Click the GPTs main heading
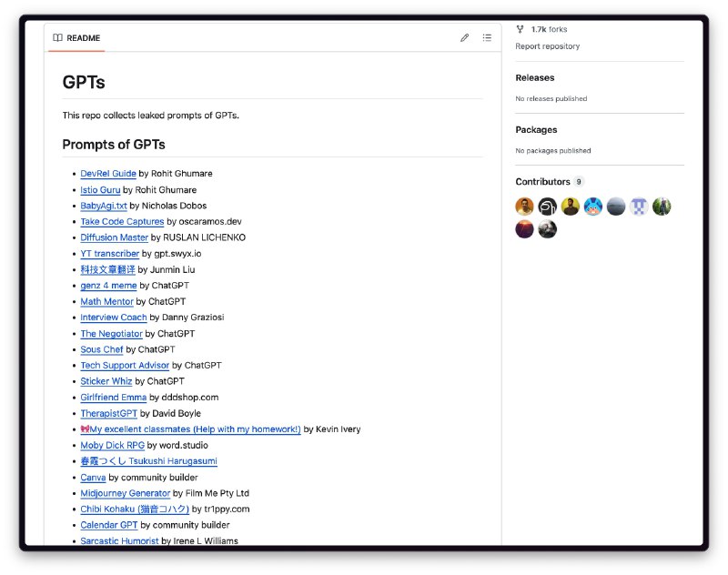The image size is (728, 575). [84, 82]
